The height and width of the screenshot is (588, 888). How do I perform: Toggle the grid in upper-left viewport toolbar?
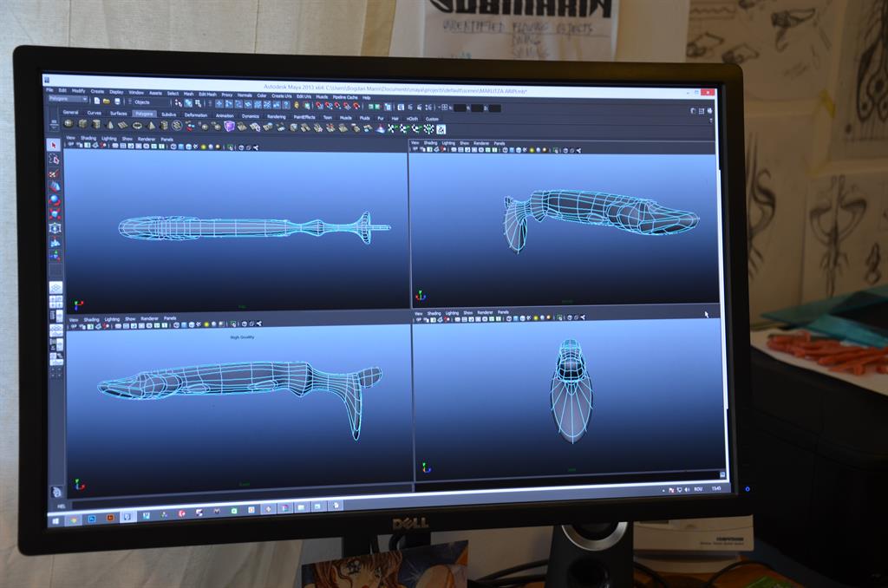(115, 147)
